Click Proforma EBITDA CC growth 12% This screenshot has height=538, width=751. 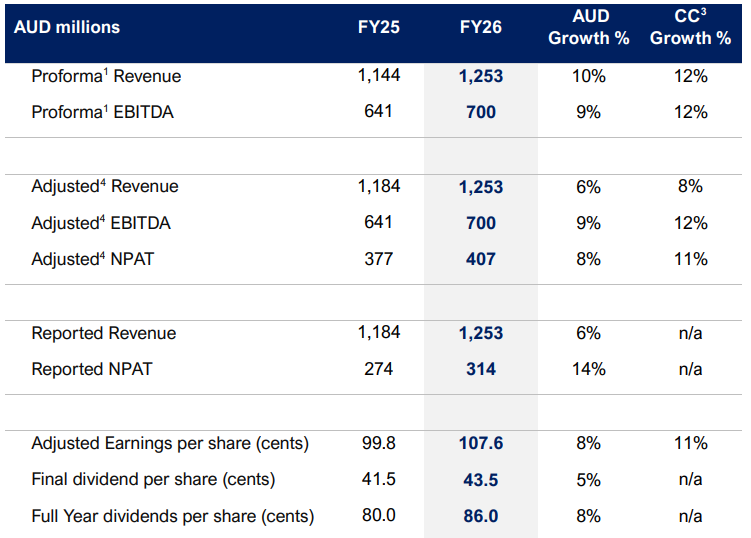click(x=691, y=112)
